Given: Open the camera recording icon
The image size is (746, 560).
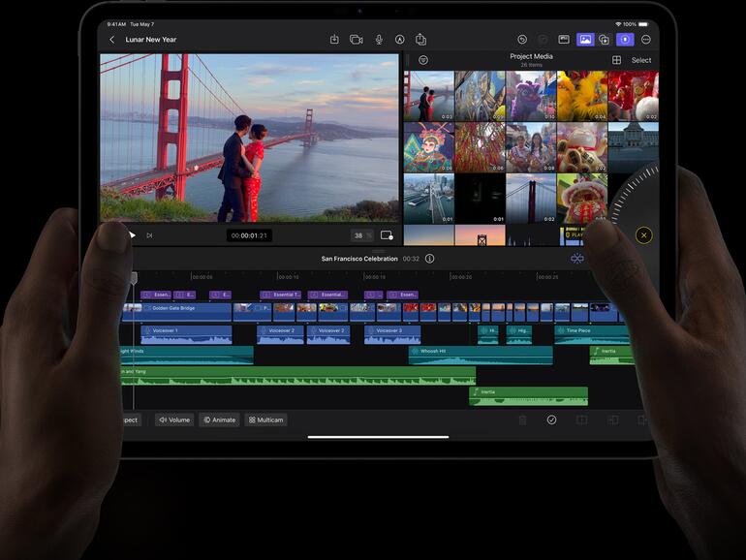Looking at the screenshot, I should coord(357,40).
